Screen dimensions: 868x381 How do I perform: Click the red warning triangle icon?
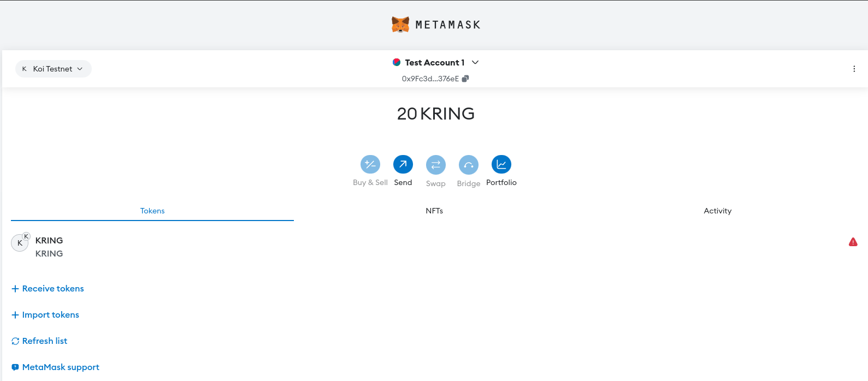853,242
